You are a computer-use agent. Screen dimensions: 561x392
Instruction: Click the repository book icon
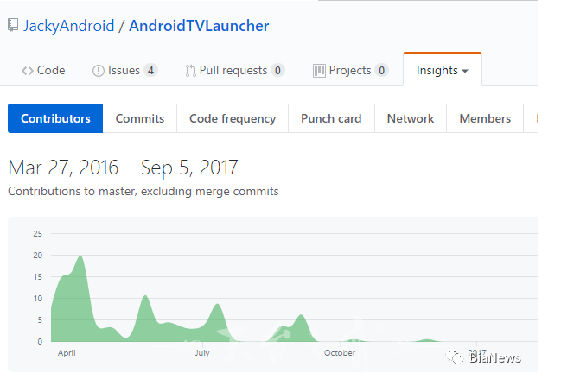13,25
